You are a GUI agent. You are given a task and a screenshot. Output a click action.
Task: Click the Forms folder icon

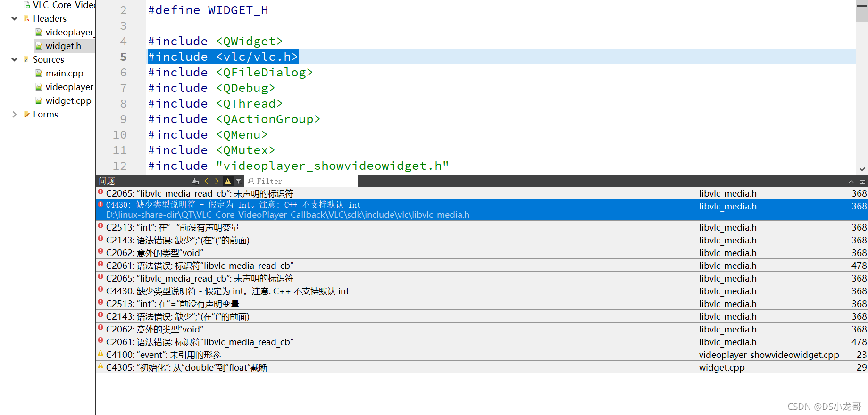click(x=27, y=114)
